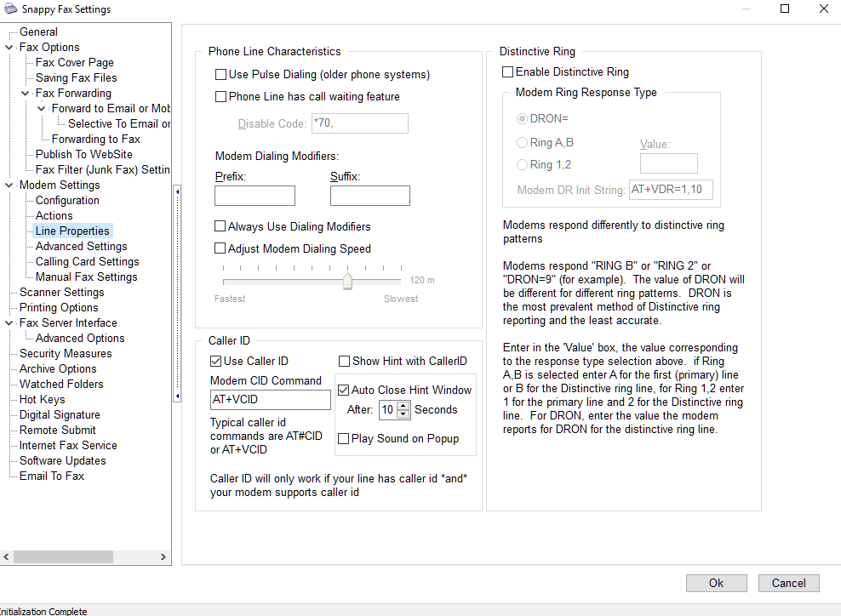Select the Ring A,B radio option
Screen dimensions: 841x616
pos(522,143)
